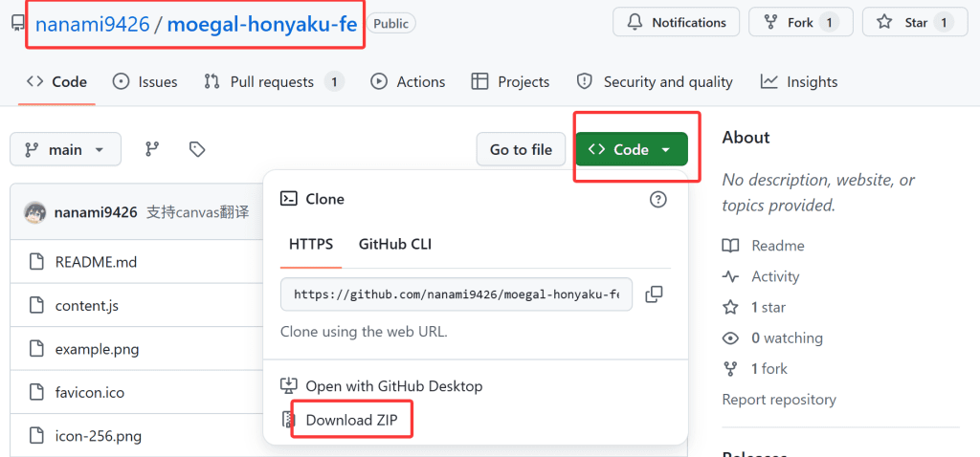Open the Issues tab
Viewport: 980px width, 457px height.
[x=145, y=82]
